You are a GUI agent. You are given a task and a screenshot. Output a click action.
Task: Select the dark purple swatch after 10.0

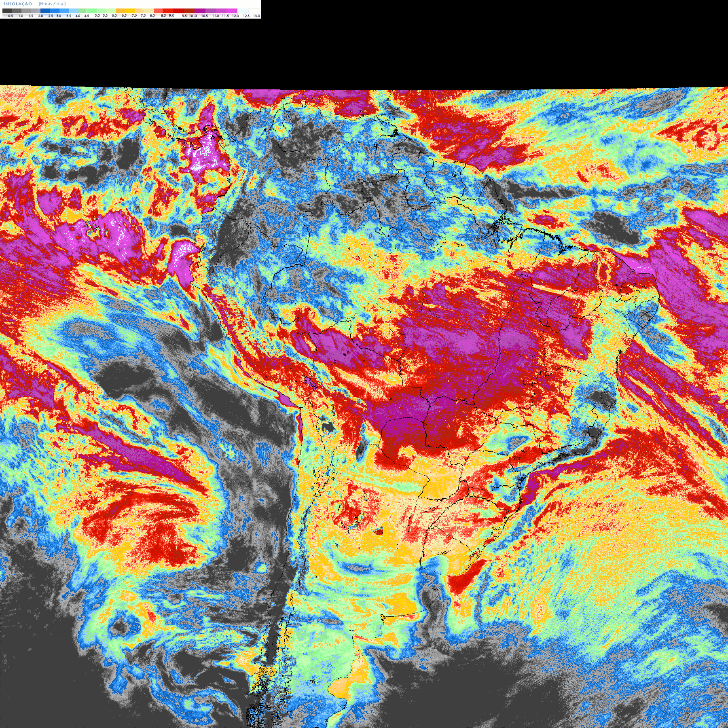coord(200,11)
